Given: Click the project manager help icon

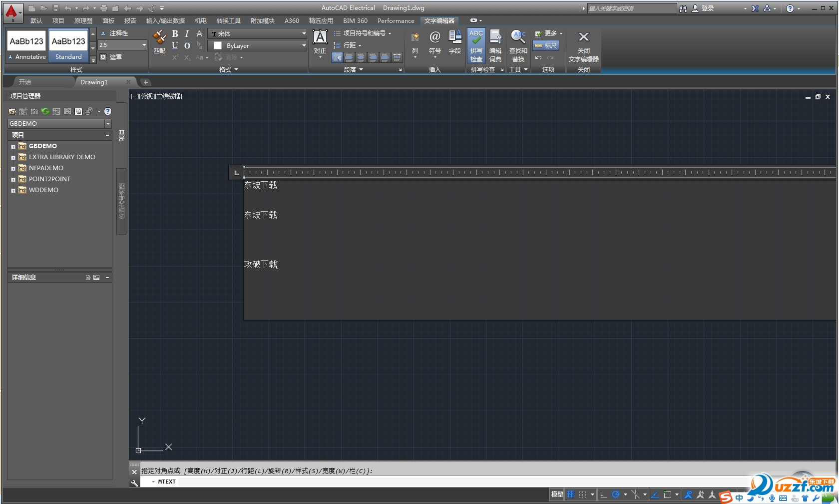Looking at the screenshot, I should (108, 111).
